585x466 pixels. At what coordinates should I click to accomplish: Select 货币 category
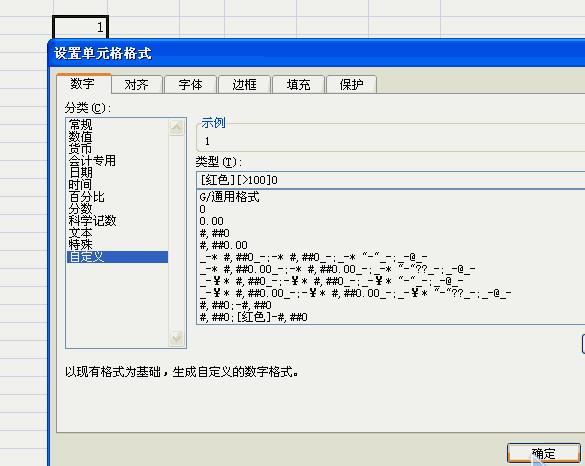117,149
